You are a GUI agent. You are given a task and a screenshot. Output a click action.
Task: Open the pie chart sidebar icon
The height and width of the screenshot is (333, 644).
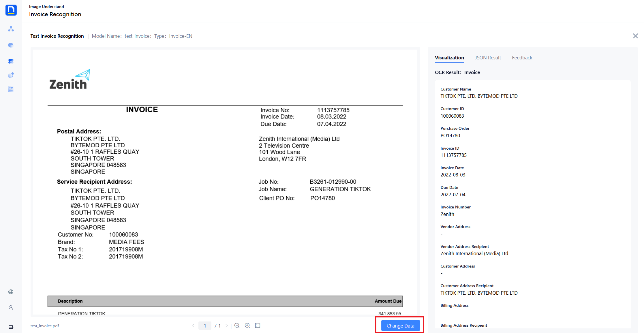11,45
